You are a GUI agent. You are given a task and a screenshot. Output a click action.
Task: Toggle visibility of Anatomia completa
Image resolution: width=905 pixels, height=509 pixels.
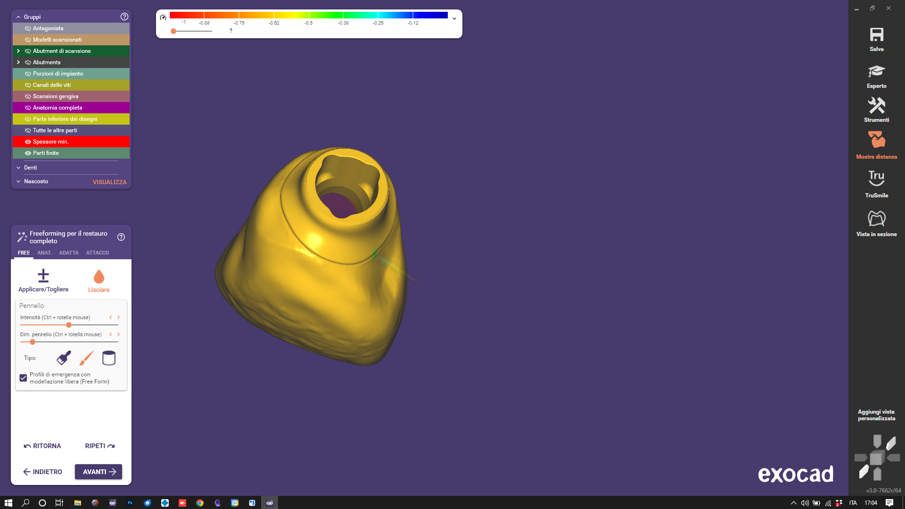(28, 108)
